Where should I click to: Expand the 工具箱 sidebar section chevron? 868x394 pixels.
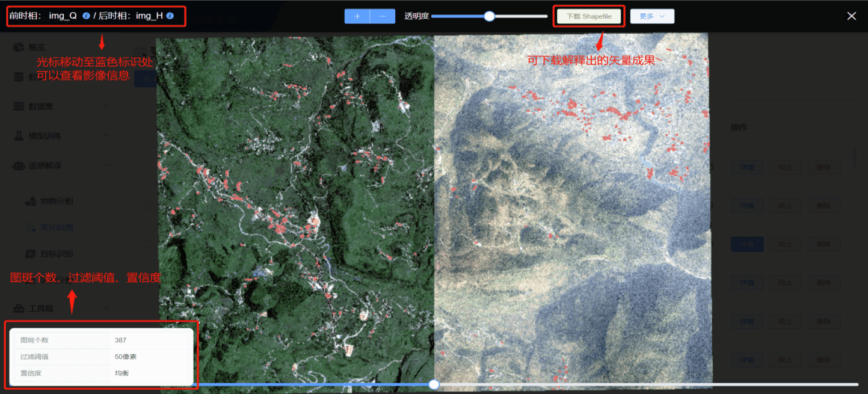click(x=107, y=308)
